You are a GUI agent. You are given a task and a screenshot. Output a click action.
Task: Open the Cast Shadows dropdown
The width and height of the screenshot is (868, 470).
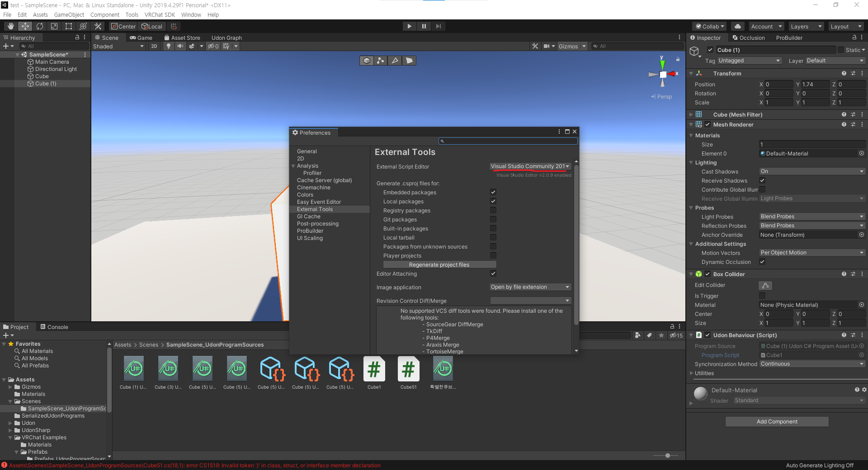coord(812,171)
